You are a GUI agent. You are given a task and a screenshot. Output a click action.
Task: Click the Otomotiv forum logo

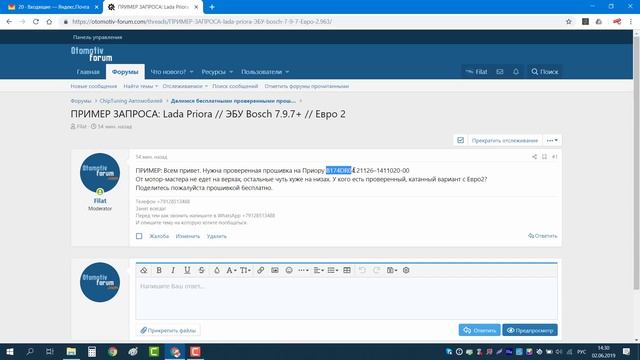tap(91, 54)
